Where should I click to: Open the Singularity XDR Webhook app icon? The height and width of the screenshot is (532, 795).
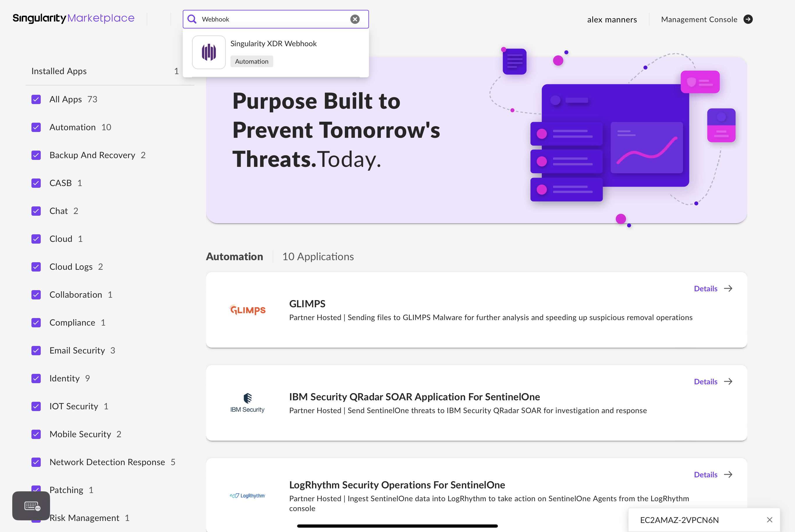[x=209, y=52]
